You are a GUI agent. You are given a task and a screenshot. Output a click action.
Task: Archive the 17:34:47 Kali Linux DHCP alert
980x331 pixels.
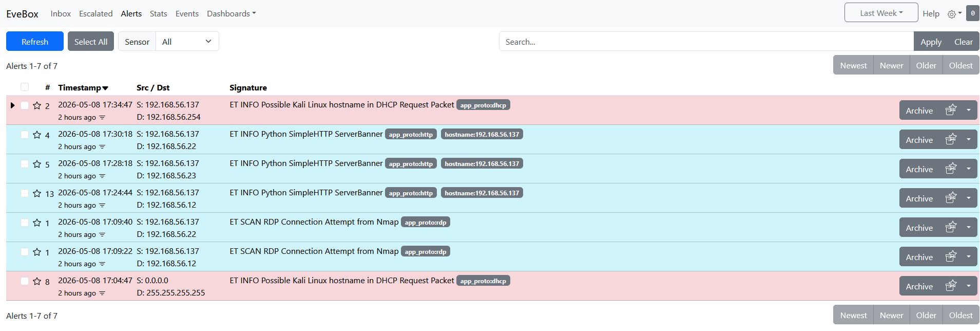[919, 110]
